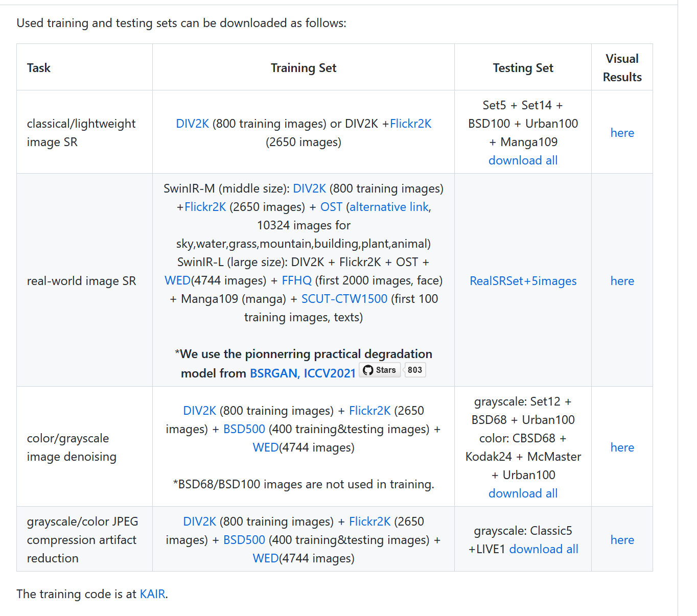Image resolution: width=697 pixels, height=616 pixels.
Task: Open the BSRGAN, ICCV2021 link
Action: click(303, 373)
